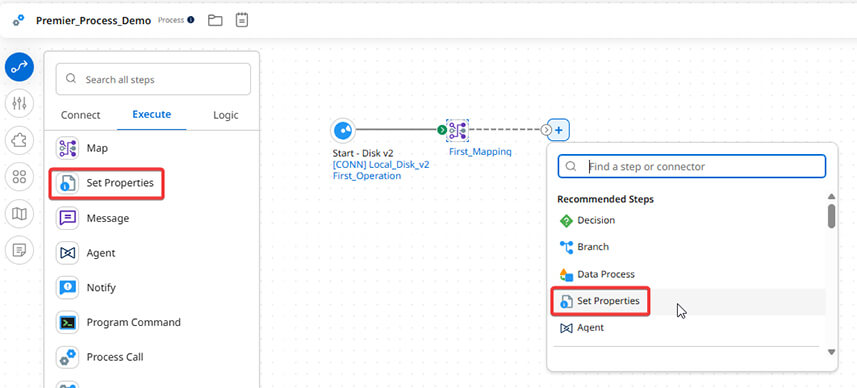Open the folder icon in the header
This screenshot has width=857, height=388.
tap(215, 20)
